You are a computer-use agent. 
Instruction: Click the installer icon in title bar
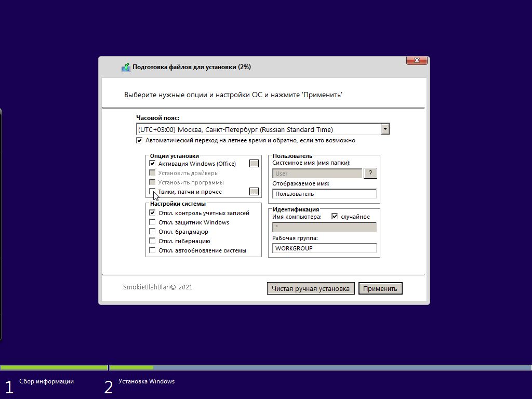point(126,68)
